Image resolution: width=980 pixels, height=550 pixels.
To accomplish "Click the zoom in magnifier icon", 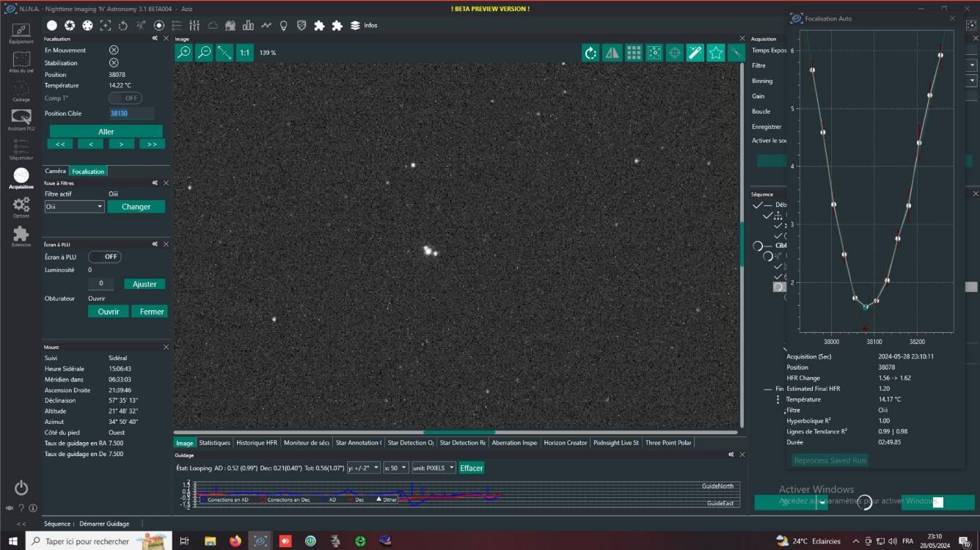I will point(184,53).
